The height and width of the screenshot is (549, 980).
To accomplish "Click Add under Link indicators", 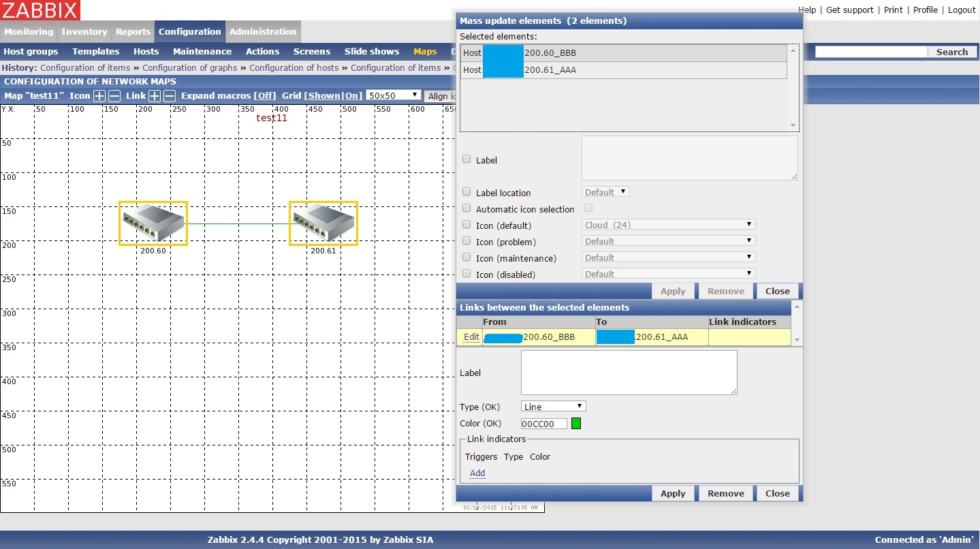I will [477, 473].
